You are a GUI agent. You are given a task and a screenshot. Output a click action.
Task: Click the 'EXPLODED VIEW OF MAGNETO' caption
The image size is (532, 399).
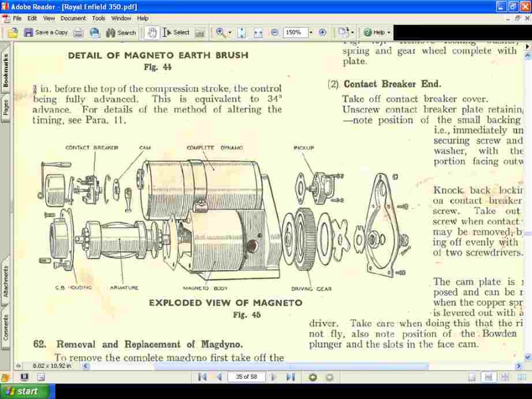[226, 303]
